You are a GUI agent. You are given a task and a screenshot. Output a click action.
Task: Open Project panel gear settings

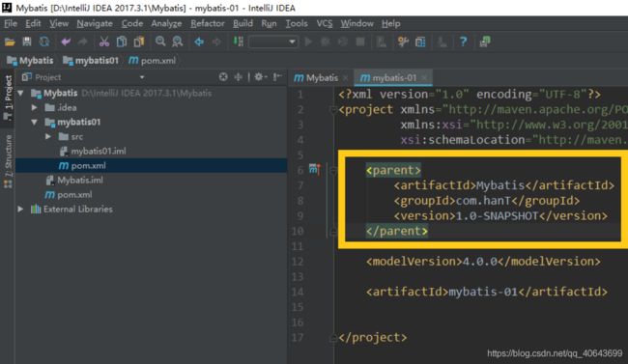pyautogui.click(x=260, y=77)
